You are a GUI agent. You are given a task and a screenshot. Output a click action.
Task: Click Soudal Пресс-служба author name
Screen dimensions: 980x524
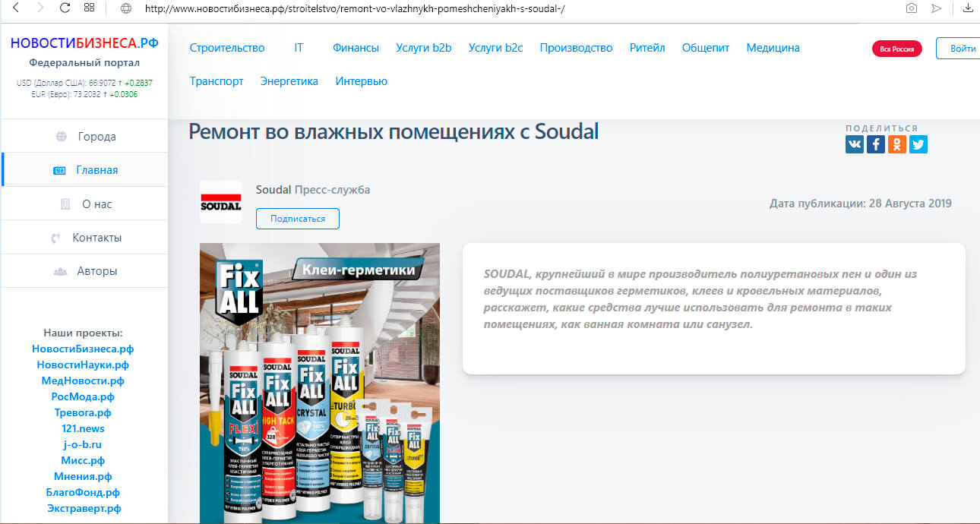coord(313,190)
